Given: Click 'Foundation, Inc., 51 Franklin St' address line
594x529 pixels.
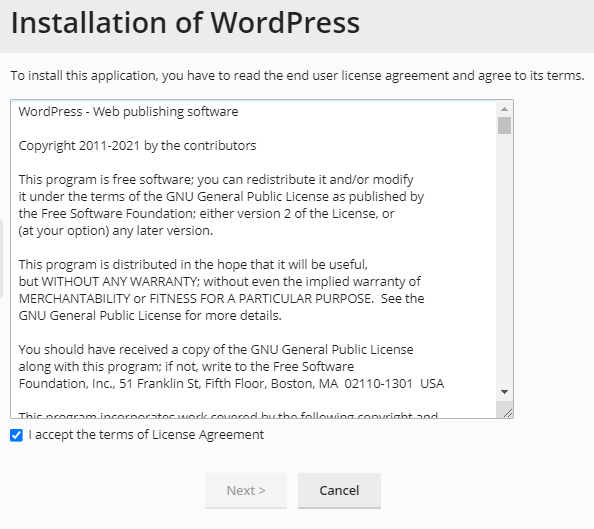Looking at the screenshot, I should coord(231,383).
